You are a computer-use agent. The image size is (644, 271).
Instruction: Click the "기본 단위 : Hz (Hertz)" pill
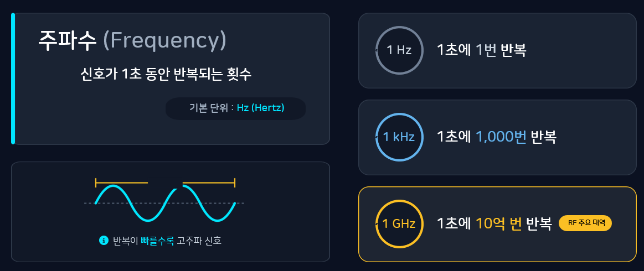(235, 108)
